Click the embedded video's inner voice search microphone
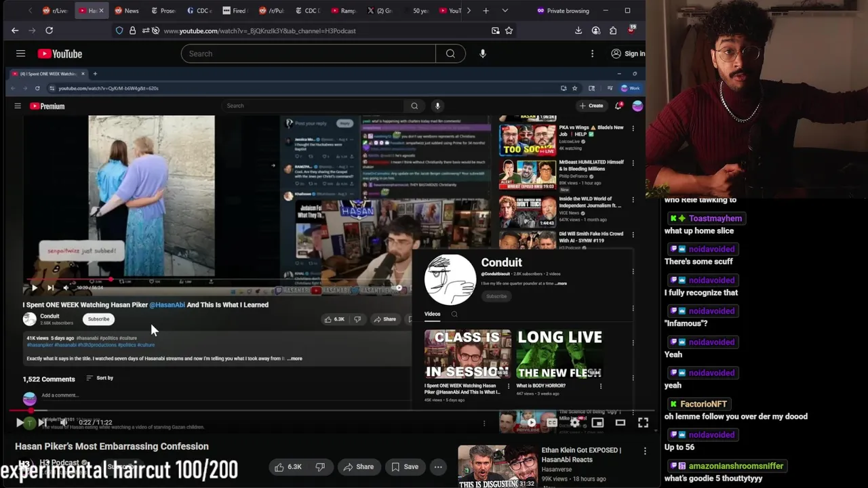 (437, 106)
